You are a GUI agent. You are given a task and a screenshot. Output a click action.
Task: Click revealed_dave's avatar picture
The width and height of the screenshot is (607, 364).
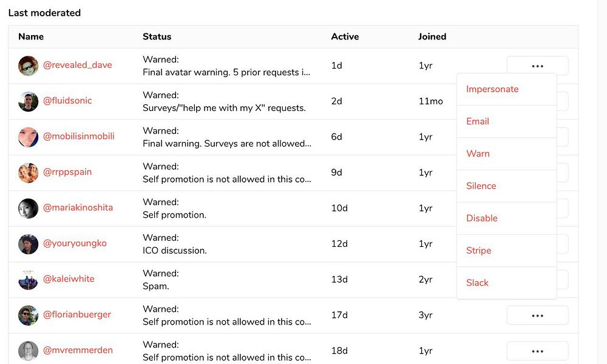[x=29, y=66]
